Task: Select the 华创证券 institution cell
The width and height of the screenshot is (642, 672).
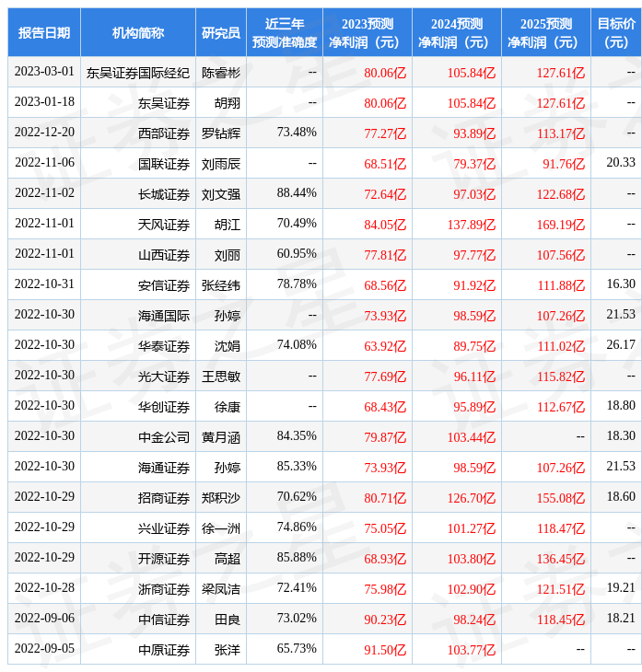Action: [137, 406]
